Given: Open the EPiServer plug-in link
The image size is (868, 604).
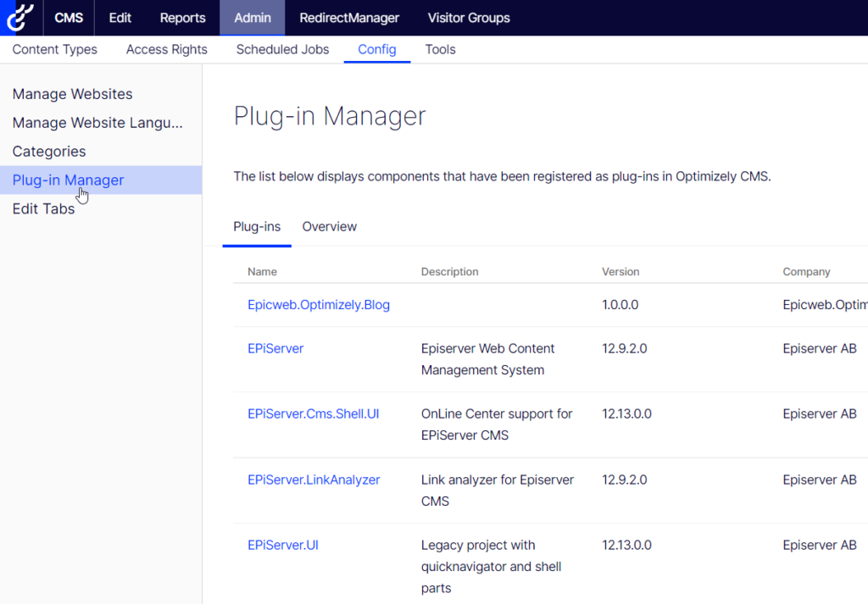Looking at the screenshot, I should (x=275, y=348).
